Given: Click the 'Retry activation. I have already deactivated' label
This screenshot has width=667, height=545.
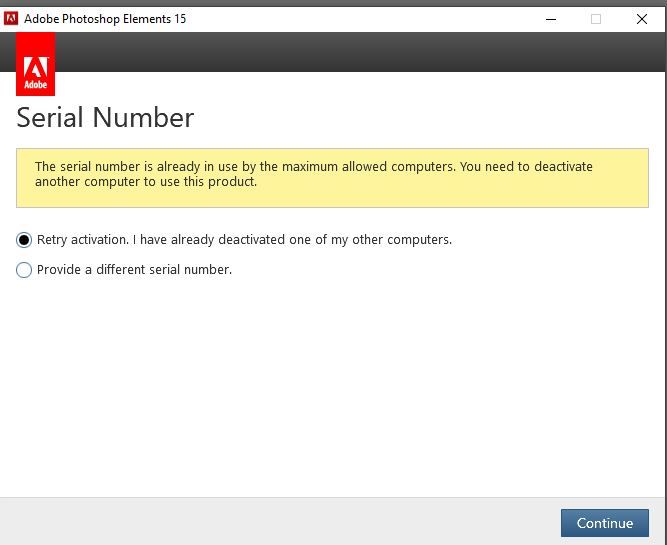Looking at the screenshot, I should point(244,240).
